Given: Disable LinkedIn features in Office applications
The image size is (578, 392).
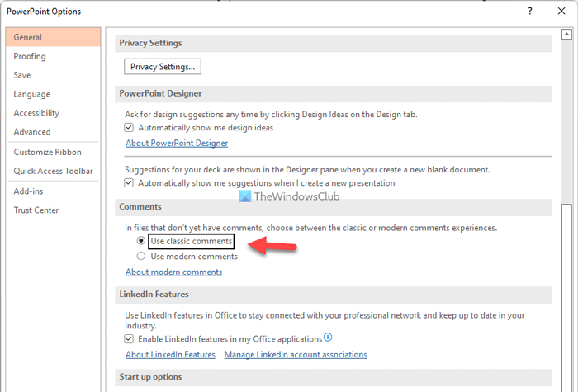Looking at the screenshot, I should pyautogui.click(x=129, y=338).
